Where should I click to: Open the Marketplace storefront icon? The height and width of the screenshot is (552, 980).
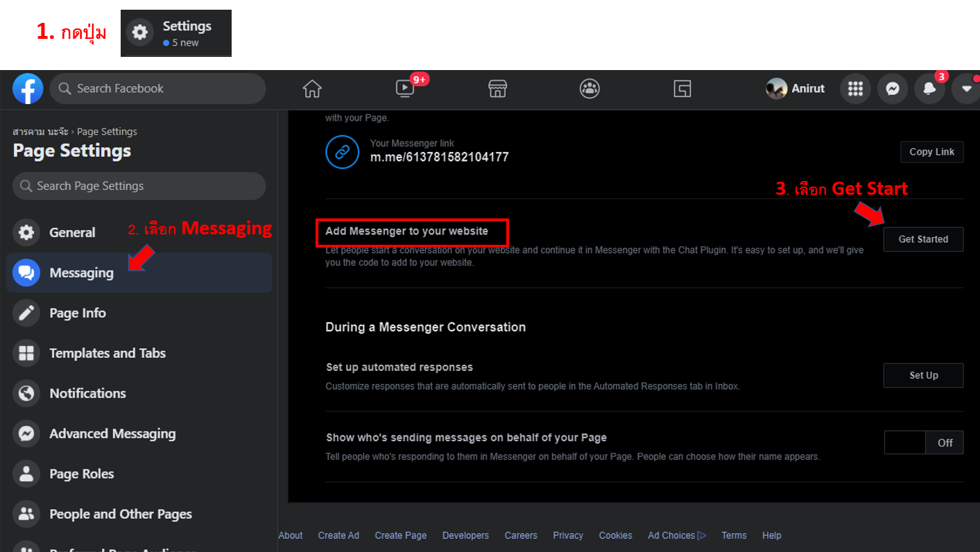(497, 89)
